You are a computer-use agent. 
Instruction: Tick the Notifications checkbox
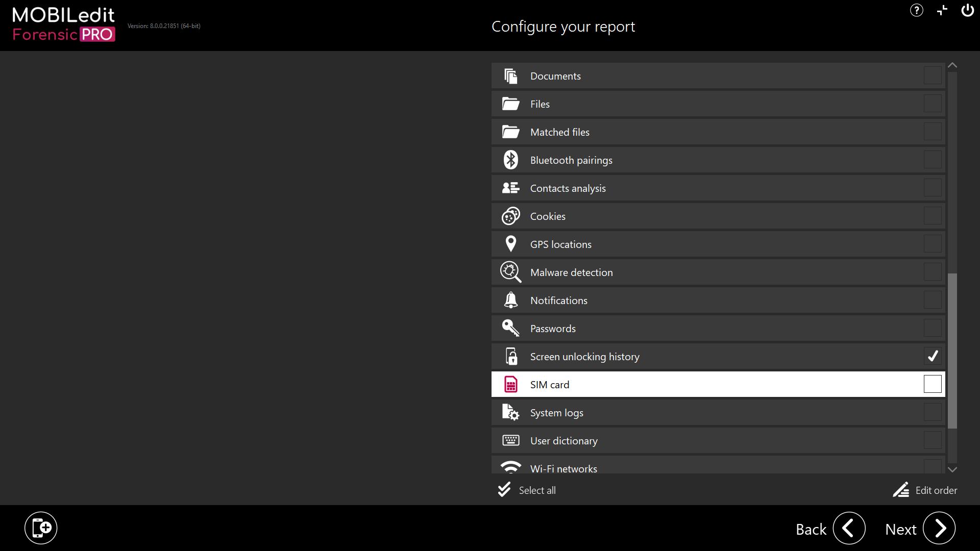tap(932, 300)
